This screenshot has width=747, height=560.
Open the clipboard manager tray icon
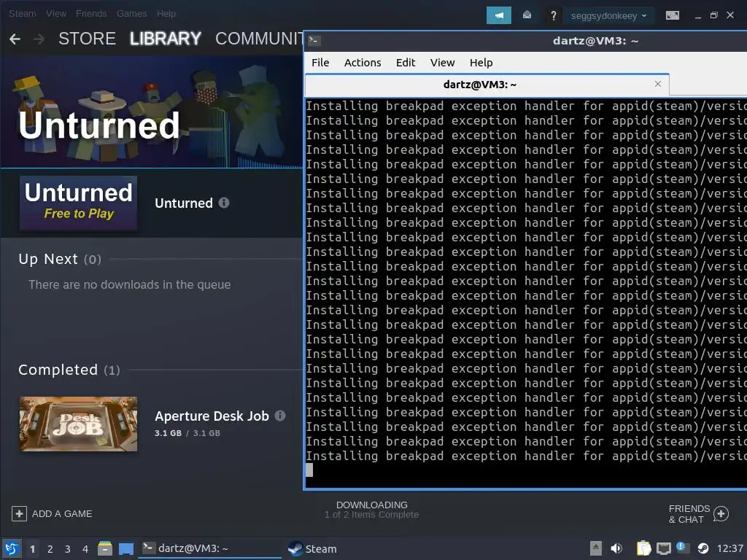coord(643,548)
